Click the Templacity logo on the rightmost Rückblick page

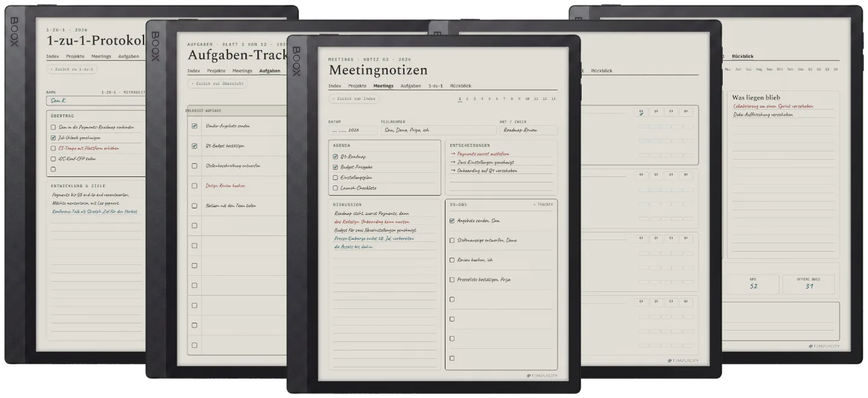coord(824,346)
